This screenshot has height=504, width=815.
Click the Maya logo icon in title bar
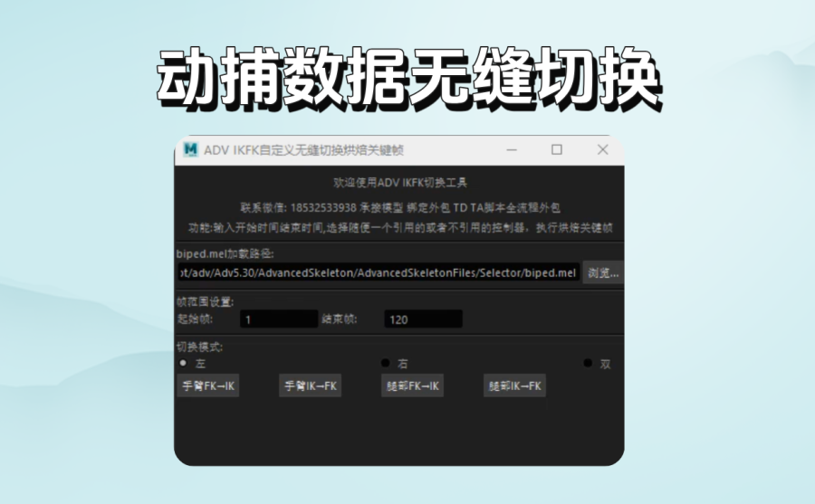(x=191, y=149)
